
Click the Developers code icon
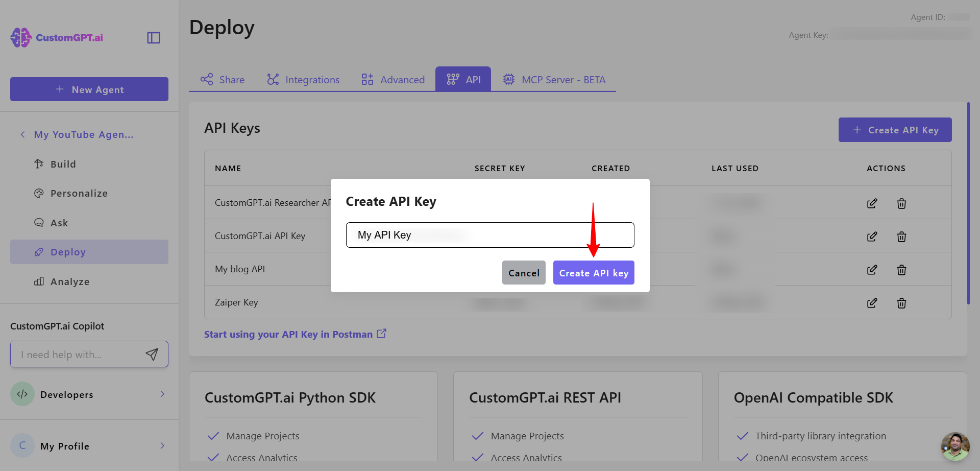[x=22, y=394]
